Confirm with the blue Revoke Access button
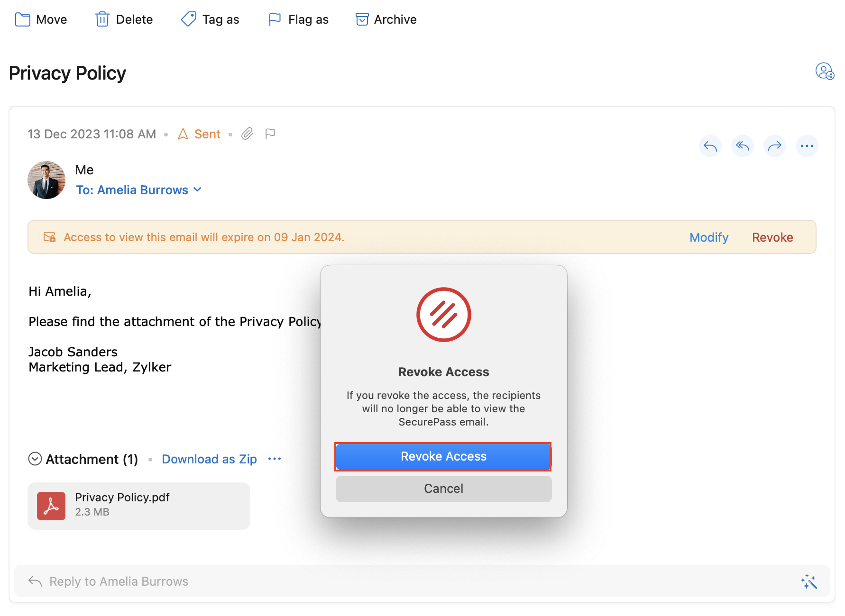The height and width of the screenshot is (616, 845). pyautogui.click(x=443, y=456)
